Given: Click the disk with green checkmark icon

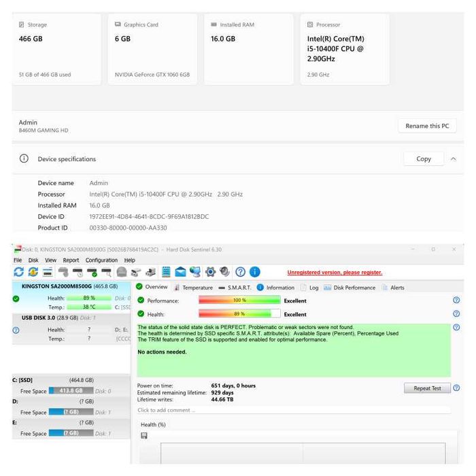Looking at the screenshot, I should [x=92, y=272].
